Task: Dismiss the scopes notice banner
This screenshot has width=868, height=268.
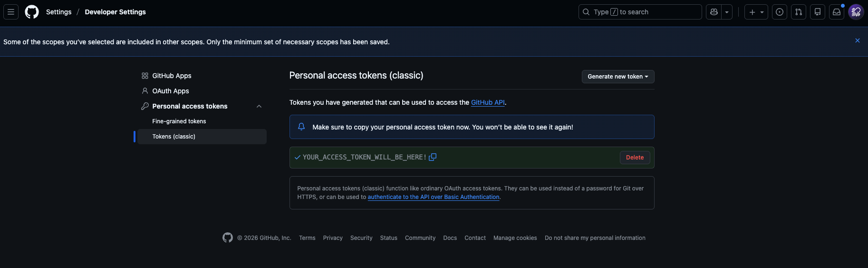Action: [858, 40]
